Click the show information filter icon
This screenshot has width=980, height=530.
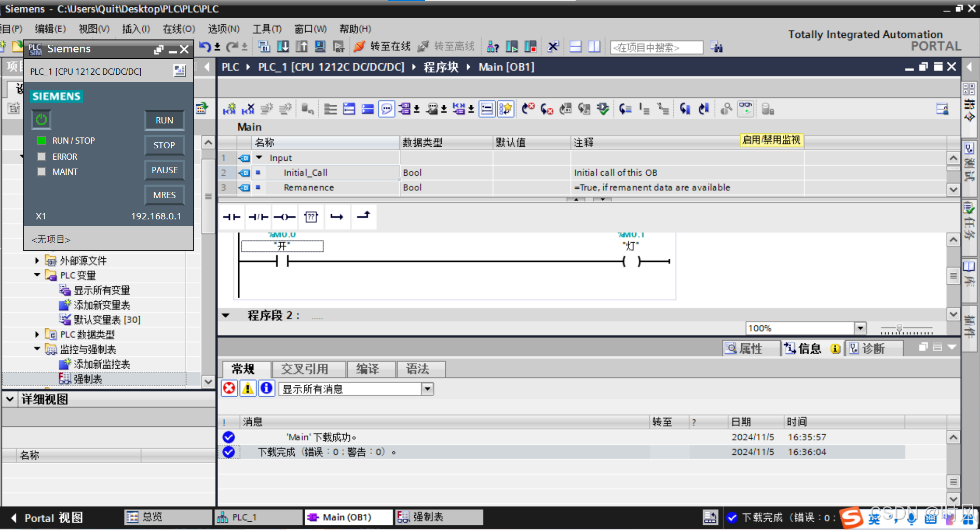tap(267, 388)
